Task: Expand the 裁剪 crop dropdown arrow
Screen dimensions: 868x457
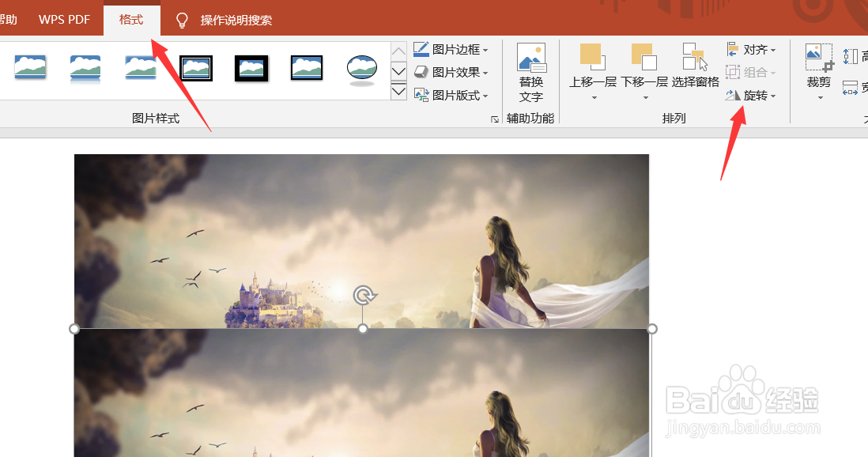Action: (x=821, y=98)
